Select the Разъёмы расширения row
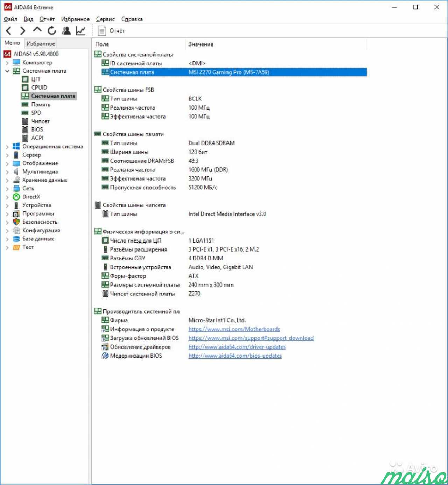This screenshot has height=485, width=448. (x=234, y=249)
